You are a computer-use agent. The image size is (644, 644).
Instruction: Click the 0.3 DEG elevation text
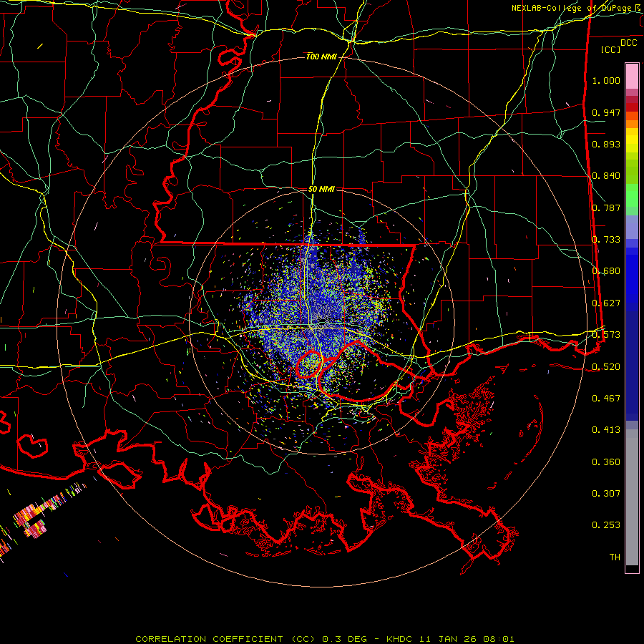click(x=344, y=639)
